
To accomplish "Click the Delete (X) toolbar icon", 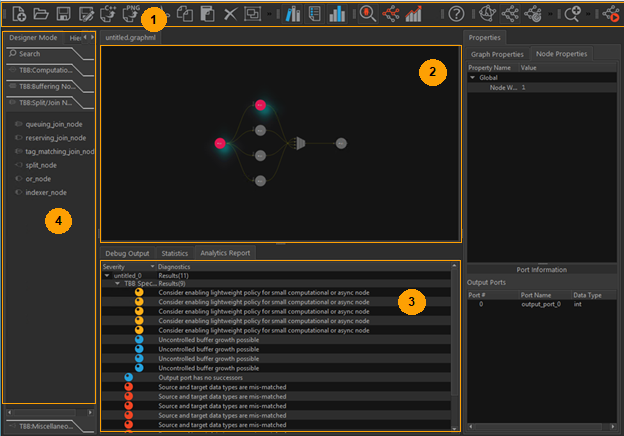I will pos(230,14).
